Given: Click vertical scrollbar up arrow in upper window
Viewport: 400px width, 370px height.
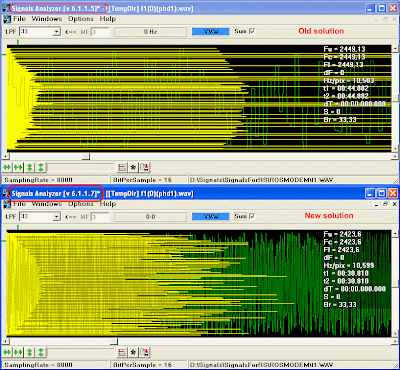Looking at the screenshot, I should (395, 49).
